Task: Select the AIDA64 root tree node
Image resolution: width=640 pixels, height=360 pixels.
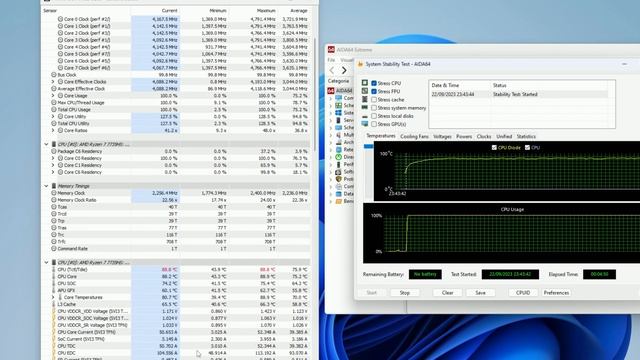Action: [x=340, y=90]
